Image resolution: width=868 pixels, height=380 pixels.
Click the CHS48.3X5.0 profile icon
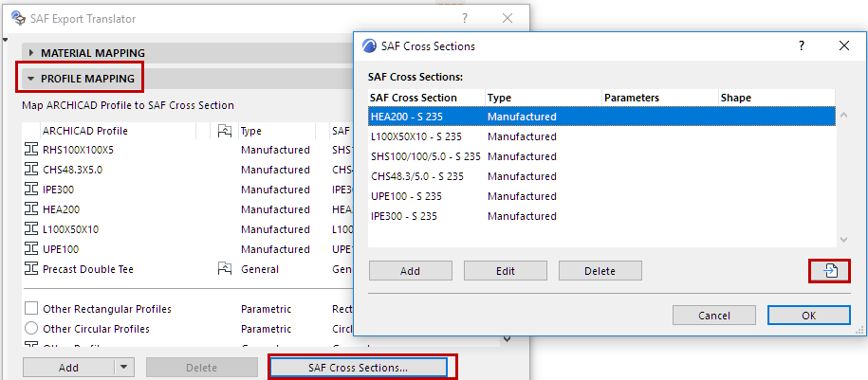[31, 170]
